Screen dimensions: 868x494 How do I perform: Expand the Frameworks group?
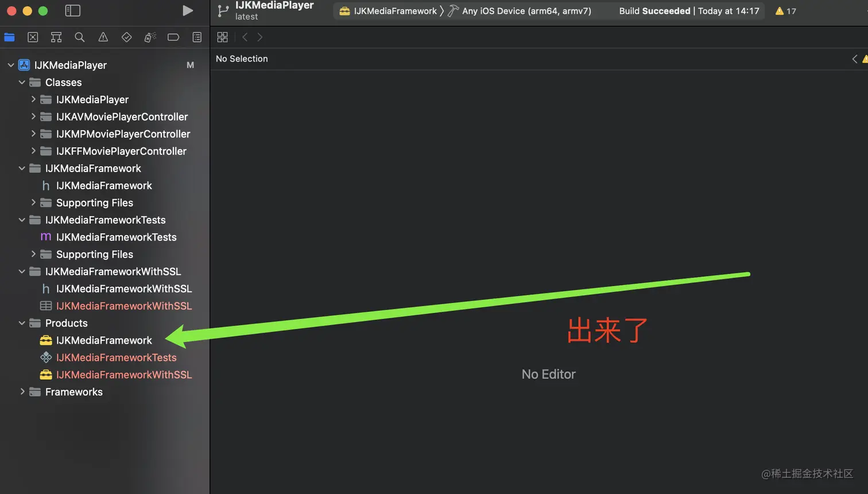point(22,392)
